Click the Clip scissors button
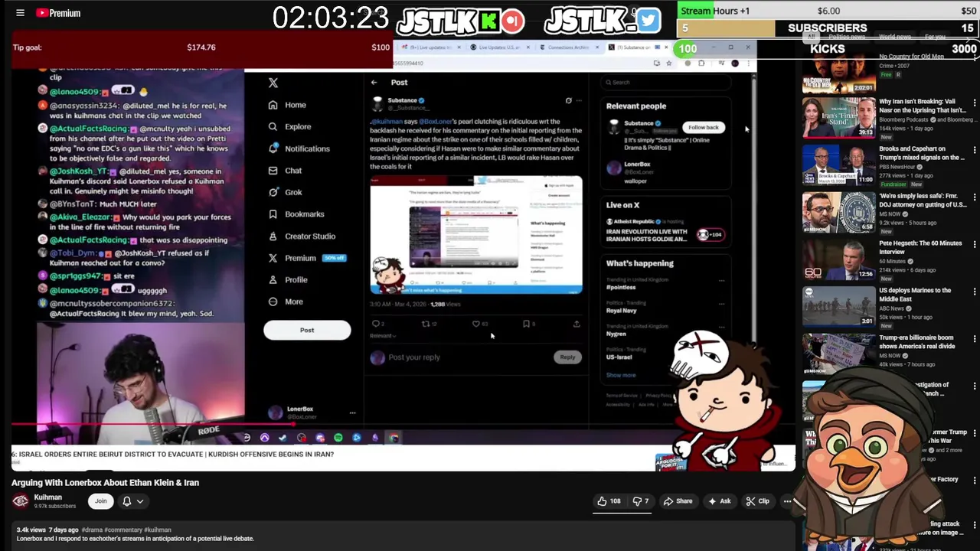Viewport: 980px width, 551px height. pos(758,501)
